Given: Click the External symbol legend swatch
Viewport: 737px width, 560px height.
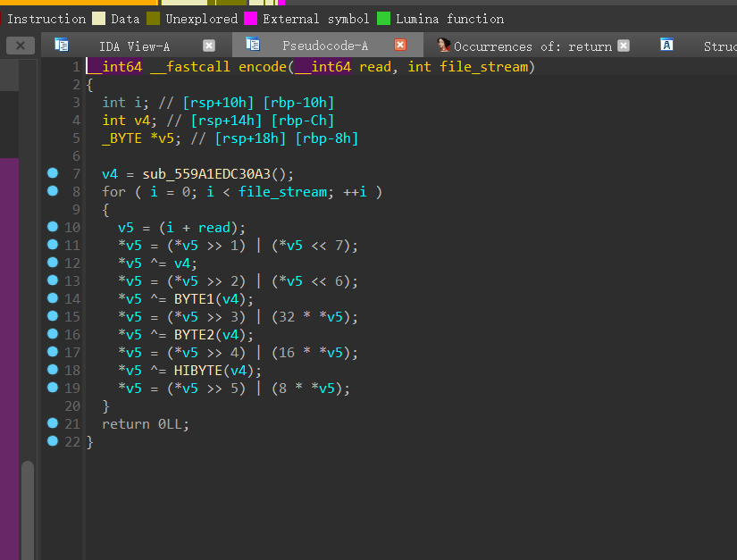Looking at the screenshot, I should [250, 19].
